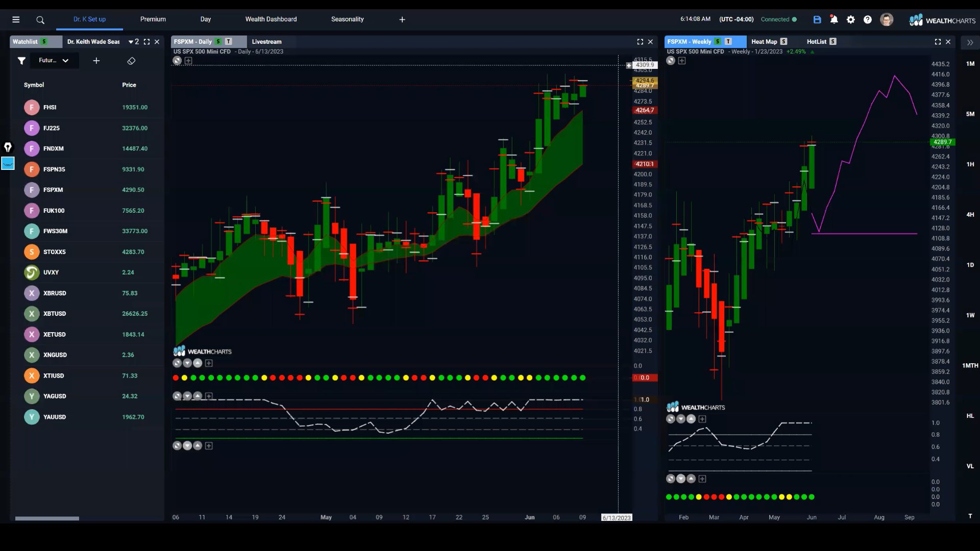
Task: Open the symbol search magnifier
Action: (x=40, y=20)
